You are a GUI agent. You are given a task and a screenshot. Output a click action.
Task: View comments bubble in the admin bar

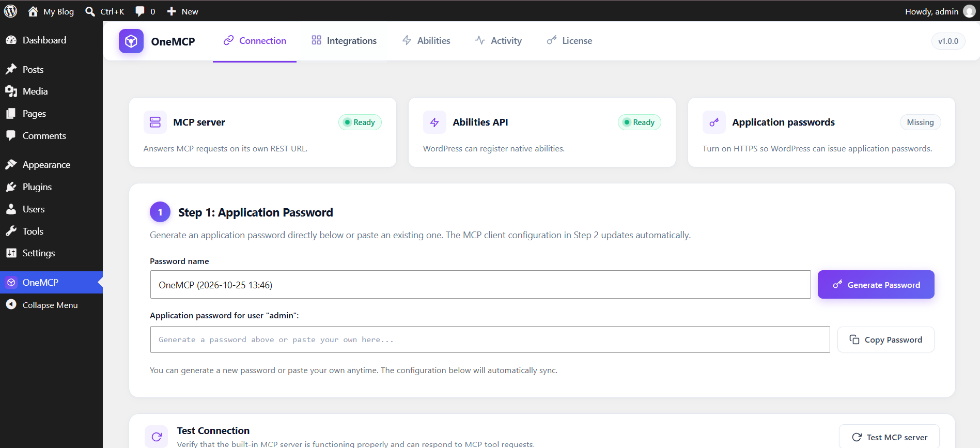145,11
